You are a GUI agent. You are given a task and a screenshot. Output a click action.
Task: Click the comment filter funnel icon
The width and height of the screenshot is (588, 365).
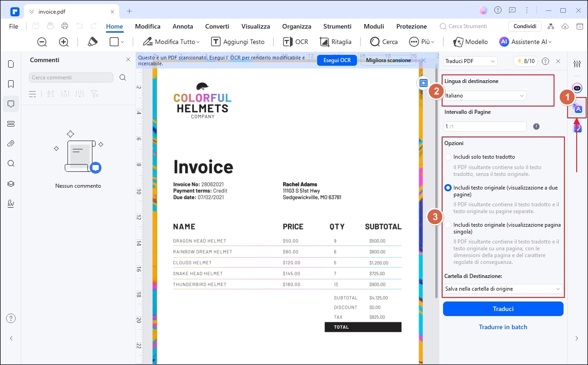point(94,94)
